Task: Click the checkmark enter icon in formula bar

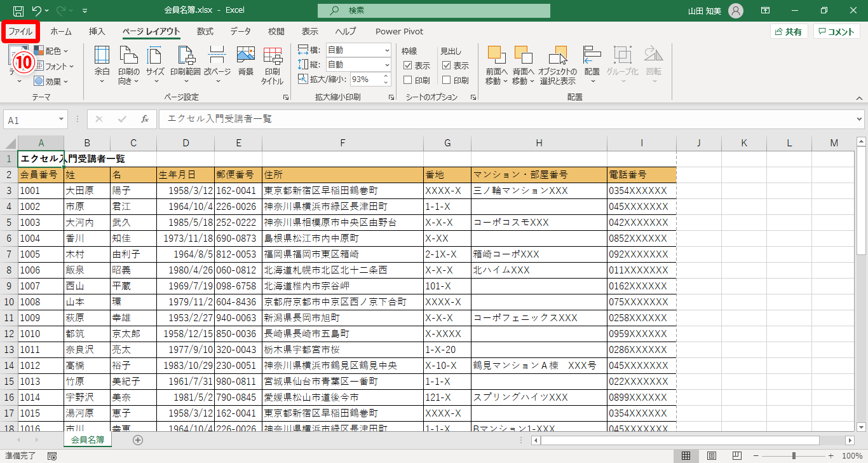Action: (122, 119)
